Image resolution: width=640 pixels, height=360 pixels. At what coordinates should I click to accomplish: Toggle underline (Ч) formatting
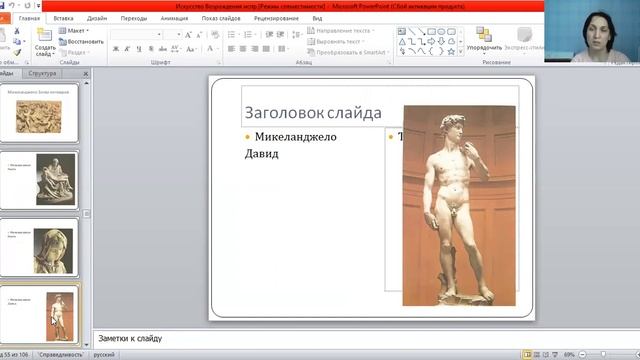[x=139, y=49]
